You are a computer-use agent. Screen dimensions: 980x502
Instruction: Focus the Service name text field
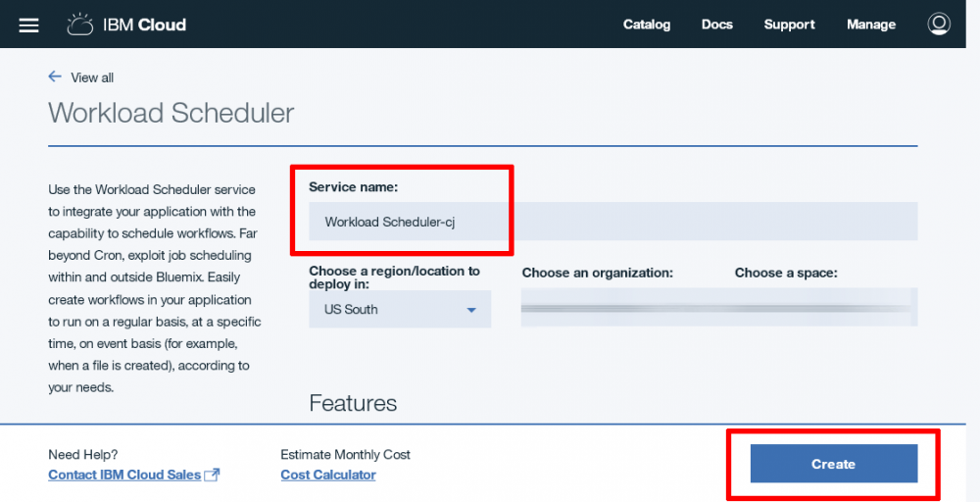pos(612,222)
